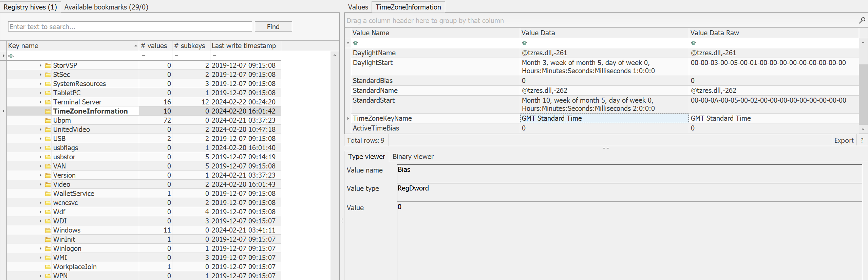Click the equals filter operator under # values
This screenshot has width=868, height=280.
[x=143, y=56]
